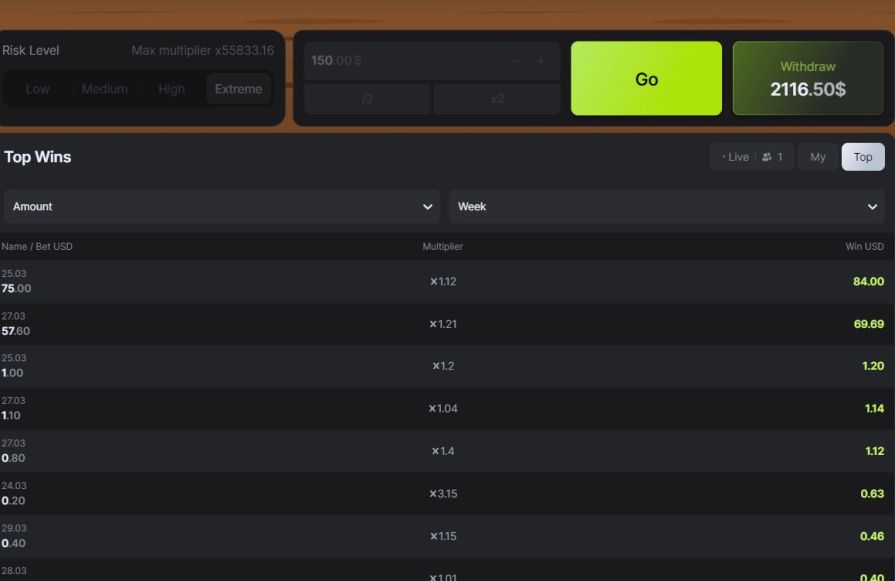Open the Amount dropdown chevron
Screen dimensions: 895x581
(428, 207)
